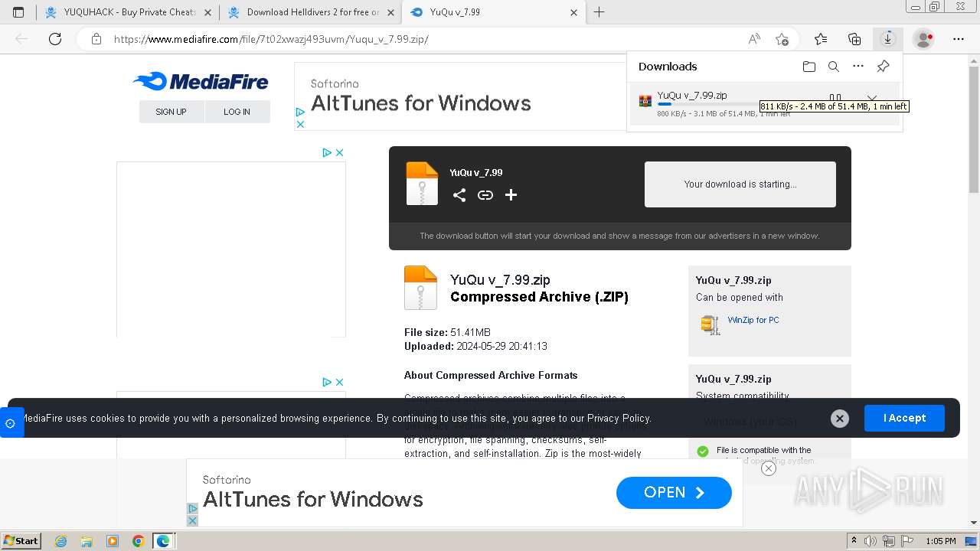Search in downloads
This screenshot has height=551, width=980.
[x=834, y=67]
